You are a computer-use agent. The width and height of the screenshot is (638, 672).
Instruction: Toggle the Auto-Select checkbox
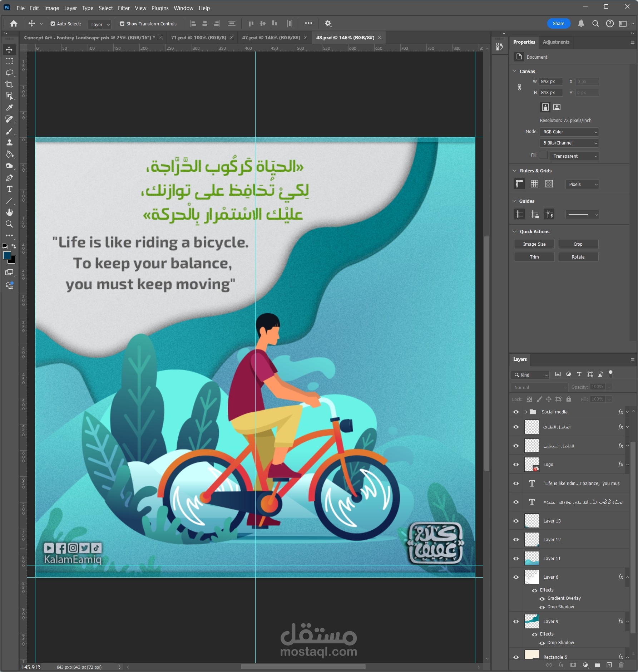pos(53,24)
